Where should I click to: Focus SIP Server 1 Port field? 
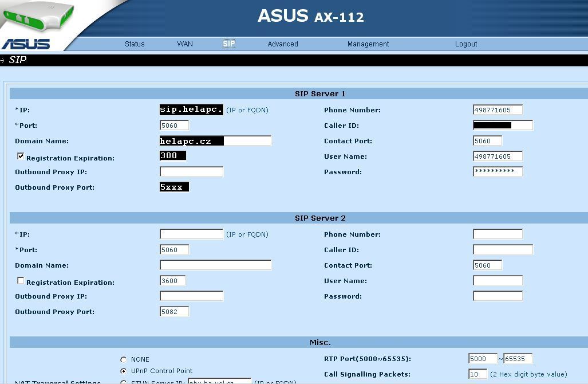[175, 126]
